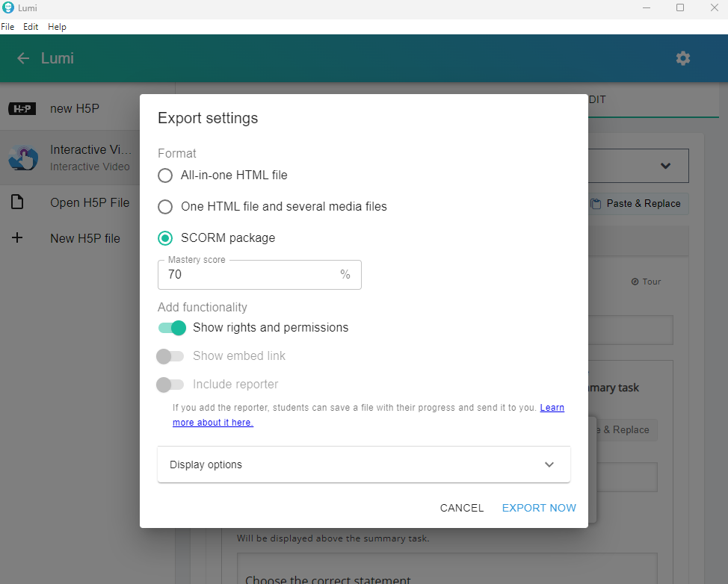Click the EXPORT NOW button

(539, 508)
